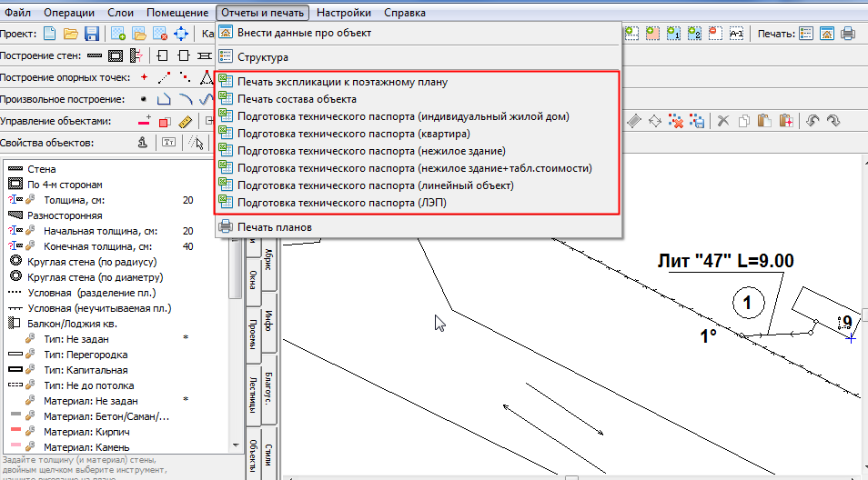Click the red minus remove room icon
868x480 pixels.
click(x=715, y=34)
